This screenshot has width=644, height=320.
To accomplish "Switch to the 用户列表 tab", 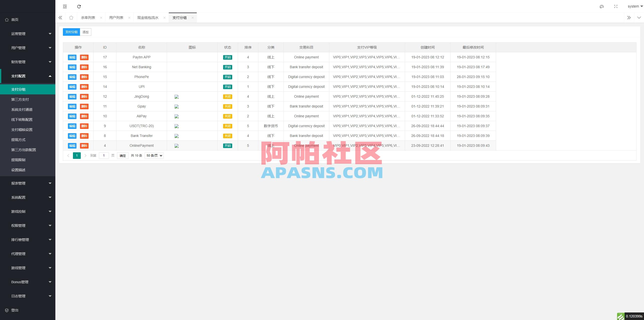I will pyautogui.click(x=116, y=17).
